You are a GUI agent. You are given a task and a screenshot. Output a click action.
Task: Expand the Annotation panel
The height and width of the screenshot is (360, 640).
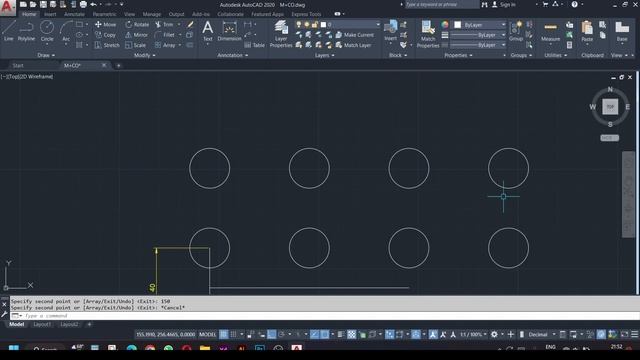pyautogui.click(x=232, y=55)
